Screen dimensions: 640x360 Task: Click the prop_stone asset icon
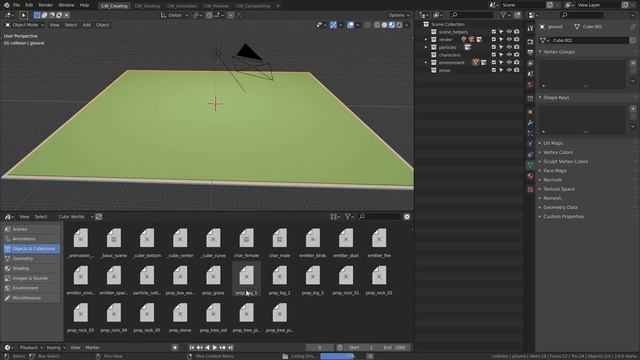[x=180, y=313]
